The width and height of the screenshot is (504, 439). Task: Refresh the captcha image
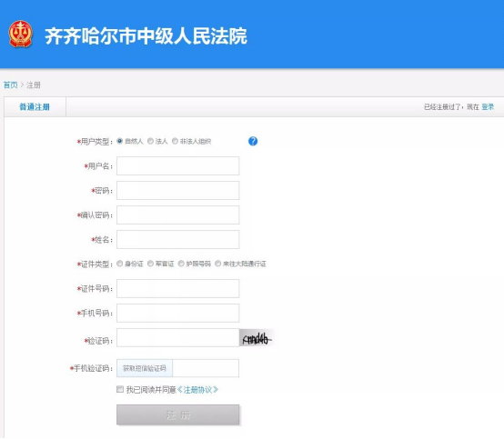257,338
